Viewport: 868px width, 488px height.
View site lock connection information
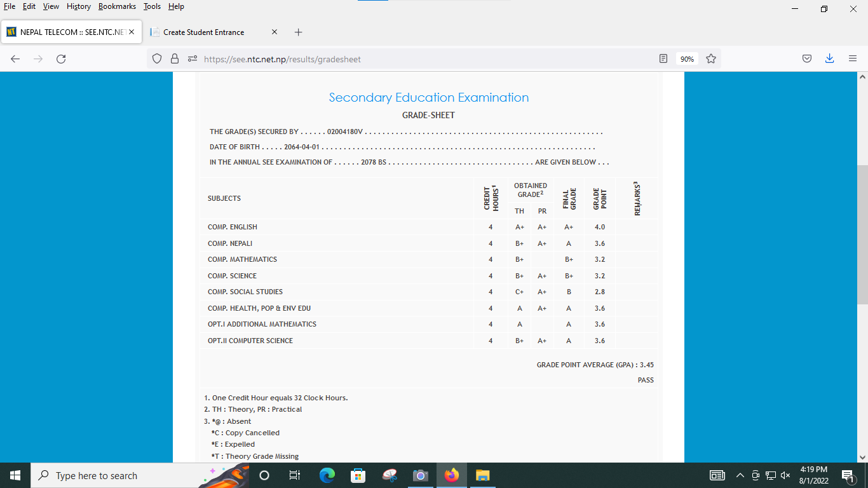[x=175, y=59]
